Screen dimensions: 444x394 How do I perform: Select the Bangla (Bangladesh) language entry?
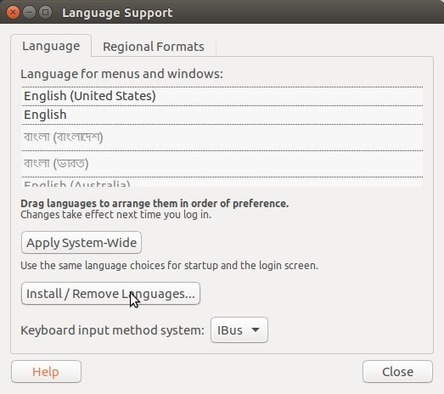tap(222, 137)
